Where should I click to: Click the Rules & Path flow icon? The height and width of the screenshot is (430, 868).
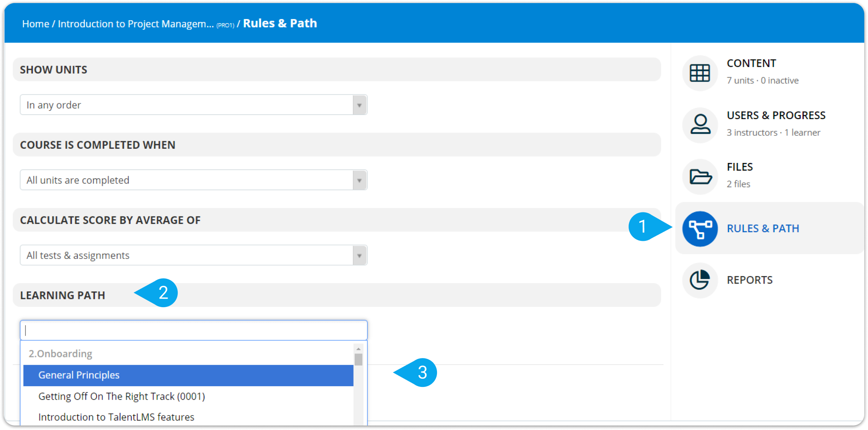700,228
